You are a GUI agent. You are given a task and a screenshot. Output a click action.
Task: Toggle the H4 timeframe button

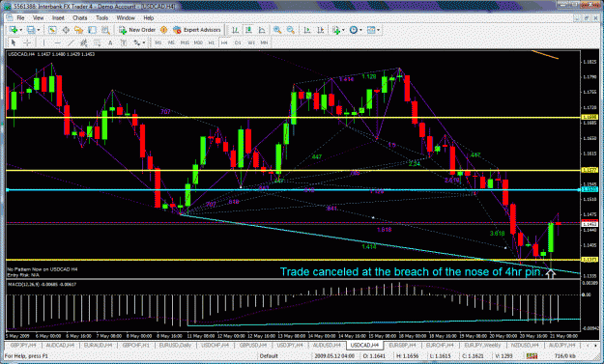224,42
